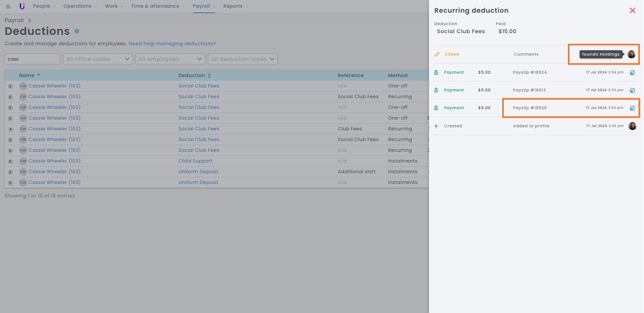Open Deductions settings gear icon
The width and height of the screenshot is (644, 313).
pyautogui.click(x=77, y=31)
